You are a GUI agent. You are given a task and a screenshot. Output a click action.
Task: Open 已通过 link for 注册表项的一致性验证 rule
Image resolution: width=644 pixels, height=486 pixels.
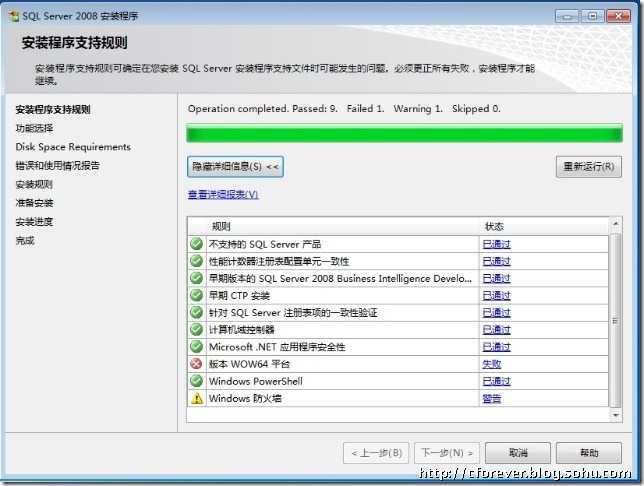click(496, 313)
